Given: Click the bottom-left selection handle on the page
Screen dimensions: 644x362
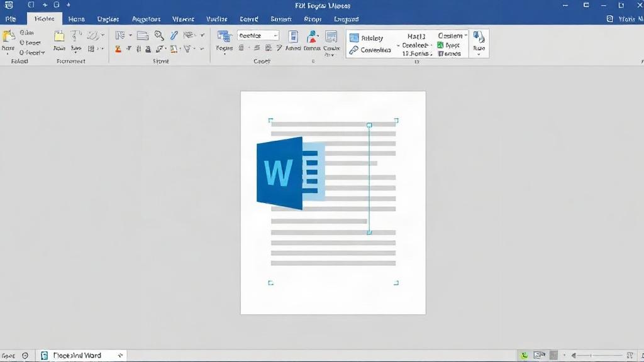Looking at the screenshot, I should coord(270,283).
